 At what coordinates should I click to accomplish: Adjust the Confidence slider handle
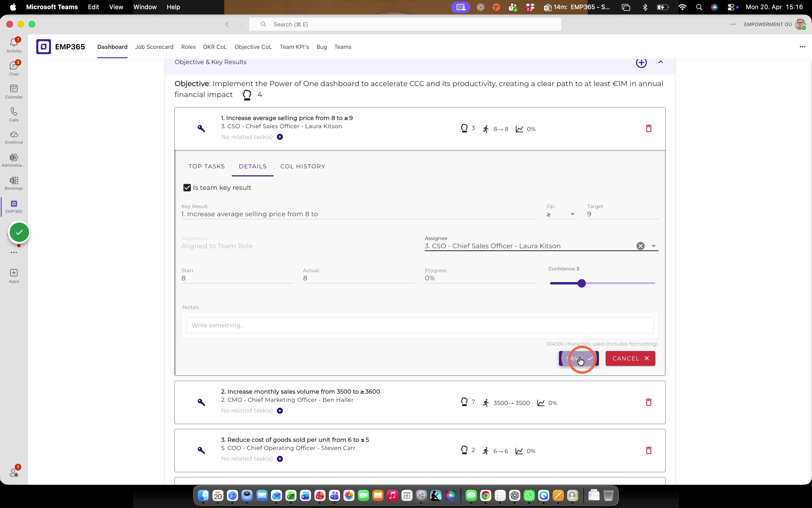[582, 283]
